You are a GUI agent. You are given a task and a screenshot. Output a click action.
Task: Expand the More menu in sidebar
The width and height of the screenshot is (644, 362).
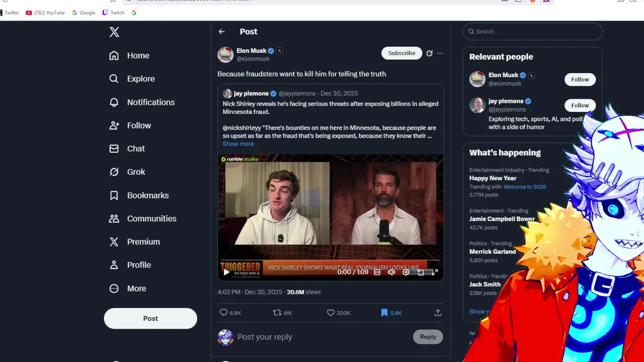pyautogui.click(x=127, y=288)
